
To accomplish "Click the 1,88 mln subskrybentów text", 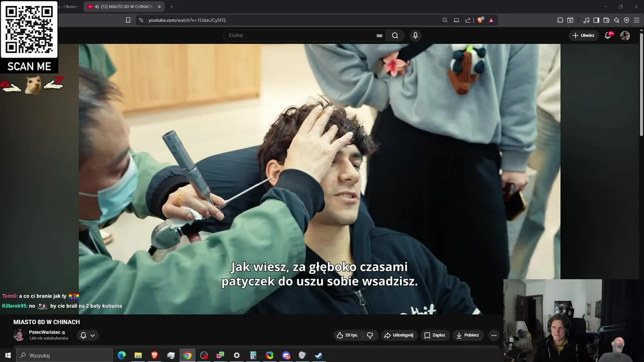I will tap(48, 338).
